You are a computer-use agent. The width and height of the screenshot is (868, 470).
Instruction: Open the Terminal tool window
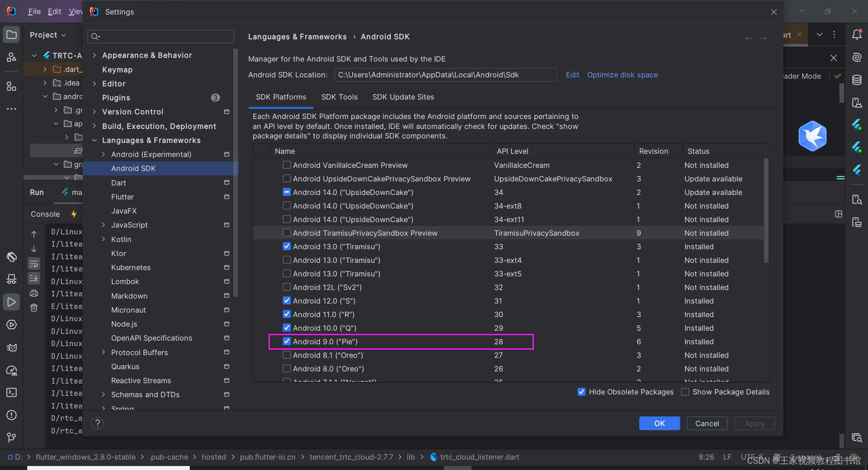click(x=12, y=393)
